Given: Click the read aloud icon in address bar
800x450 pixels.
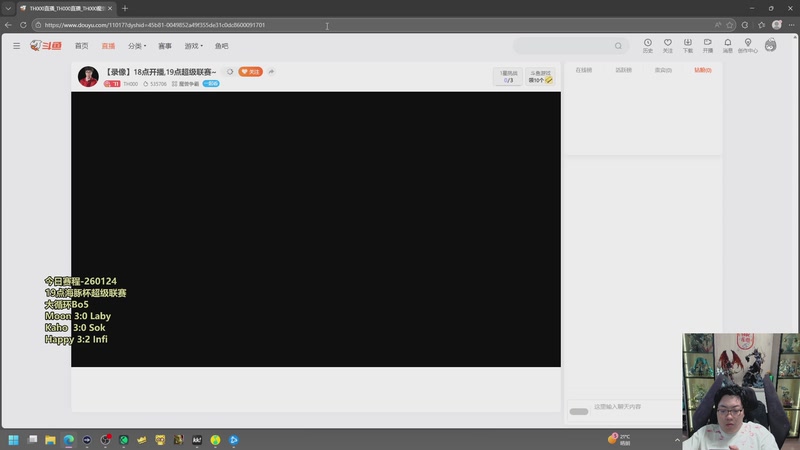Looking at the screenshot, I should (x=717, y=24).
